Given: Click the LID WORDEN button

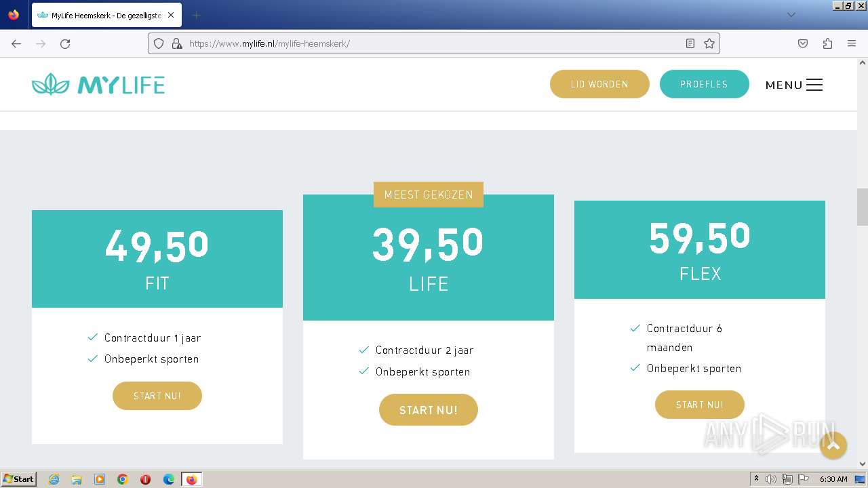Looking at the screenshot, I should (x=599, y=84).
